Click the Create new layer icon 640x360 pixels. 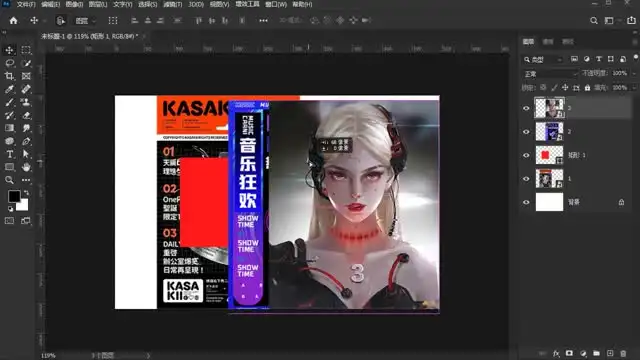pyautogui.click(x=610, y=353)
